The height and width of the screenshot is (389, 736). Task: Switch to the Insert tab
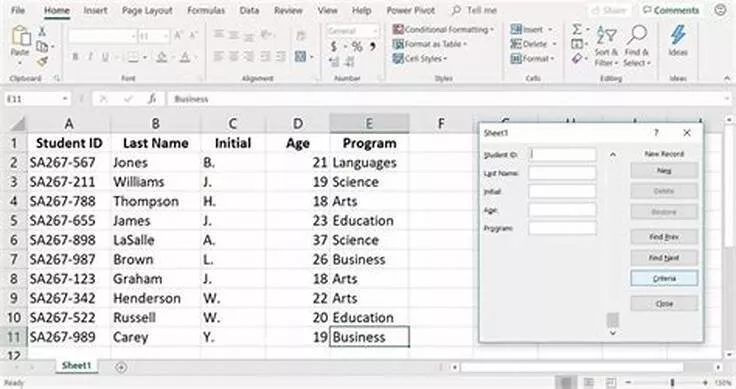click(x=95, y=10)
